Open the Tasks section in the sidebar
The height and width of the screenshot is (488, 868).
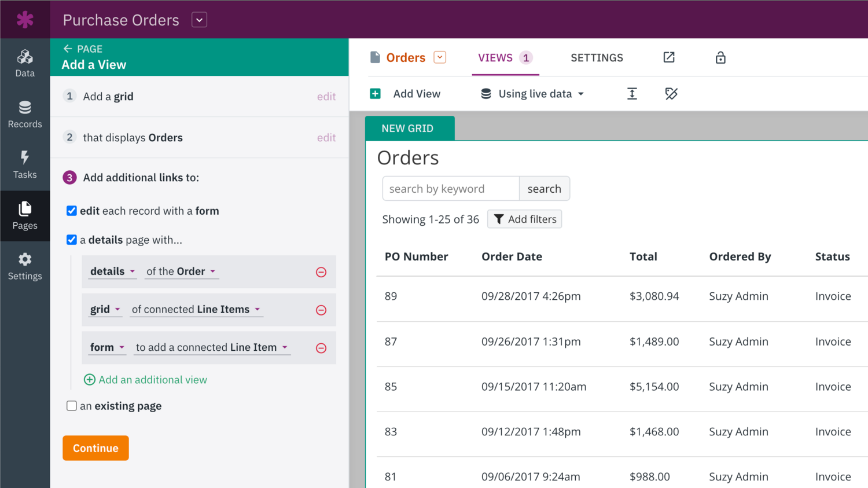click(25, 164)
